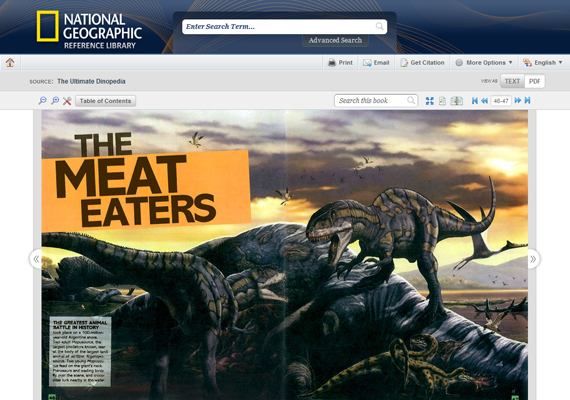Screen dimensions: 570x400
Task: Open The Ultimate Dinopedia source link
Action: [x=91, y=81]
